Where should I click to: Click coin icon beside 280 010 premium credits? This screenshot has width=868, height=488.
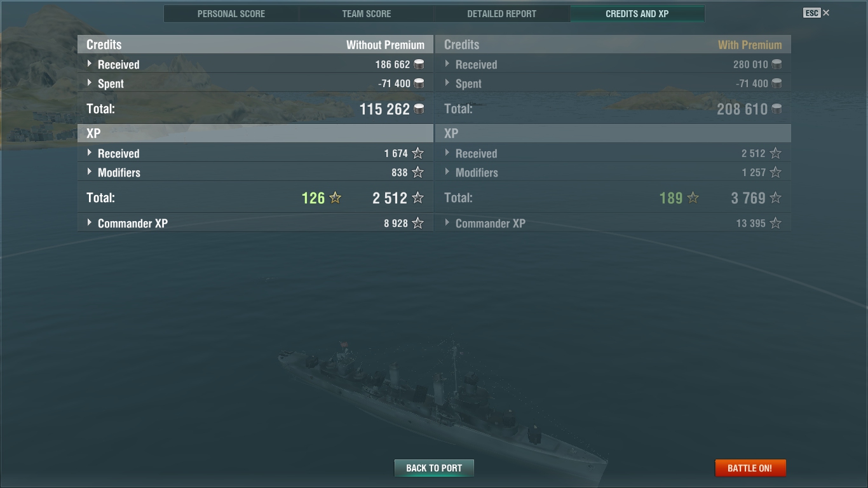(x=776, y=64)
